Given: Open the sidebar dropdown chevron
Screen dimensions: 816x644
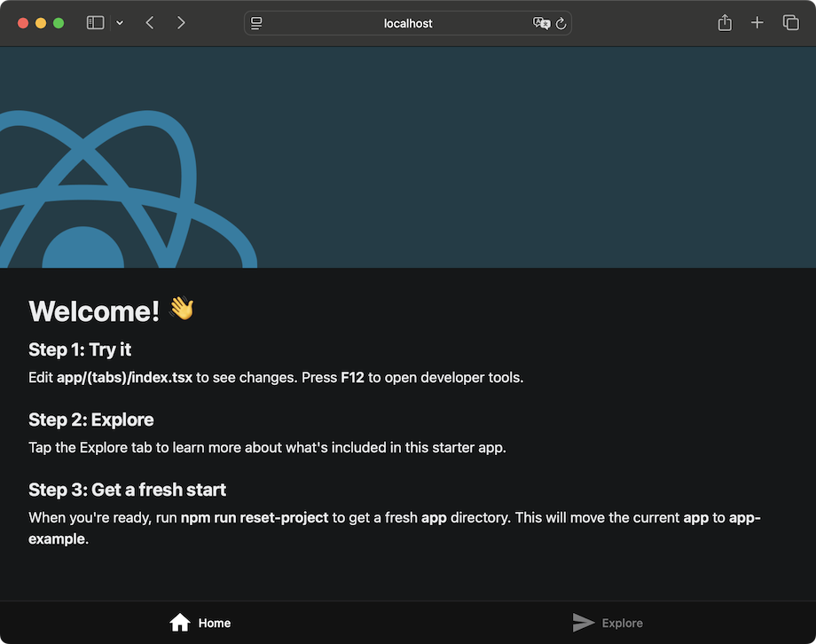Looking at the screenshot, I should (120, 23).
